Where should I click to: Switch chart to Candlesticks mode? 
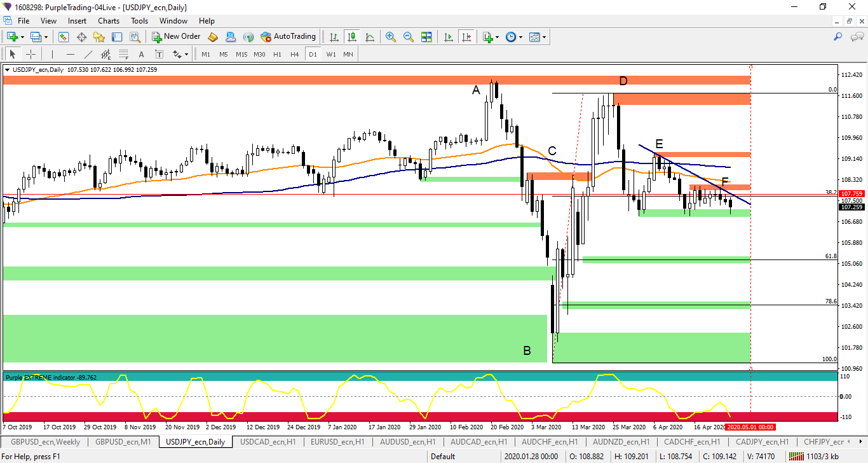(x=351, y=37)
